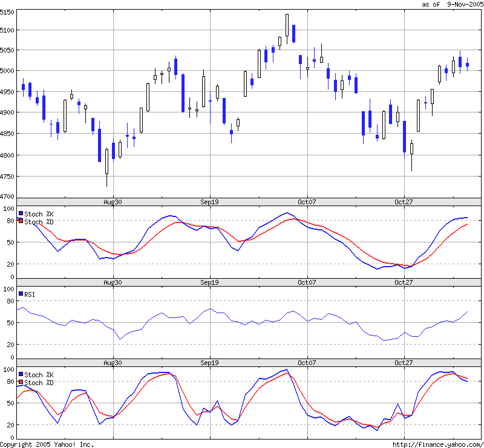Viewport: 484px width, 448px height.
Task: Click the 80 axis label on the RSI panel
Action: coord(10,301)
